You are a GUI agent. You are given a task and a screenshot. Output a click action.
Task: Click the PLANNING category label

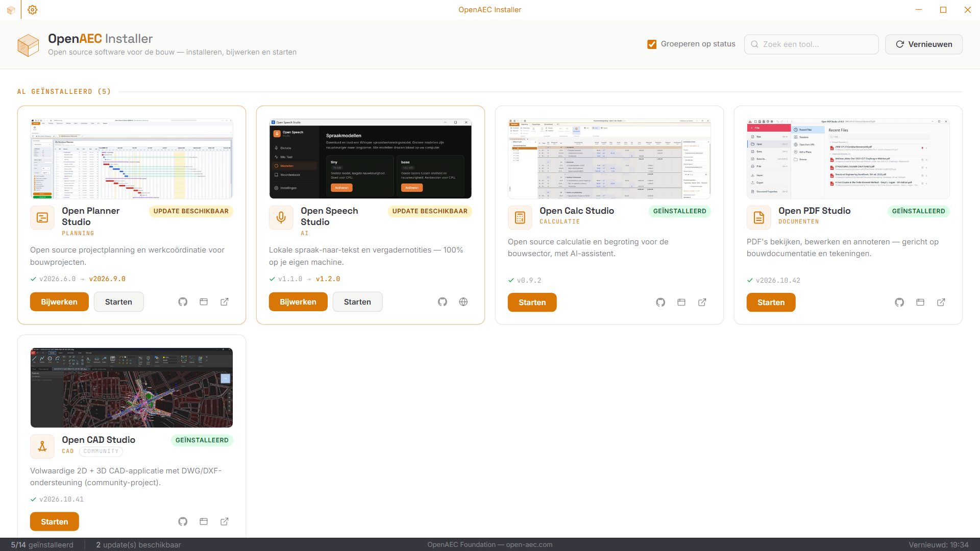78,234
